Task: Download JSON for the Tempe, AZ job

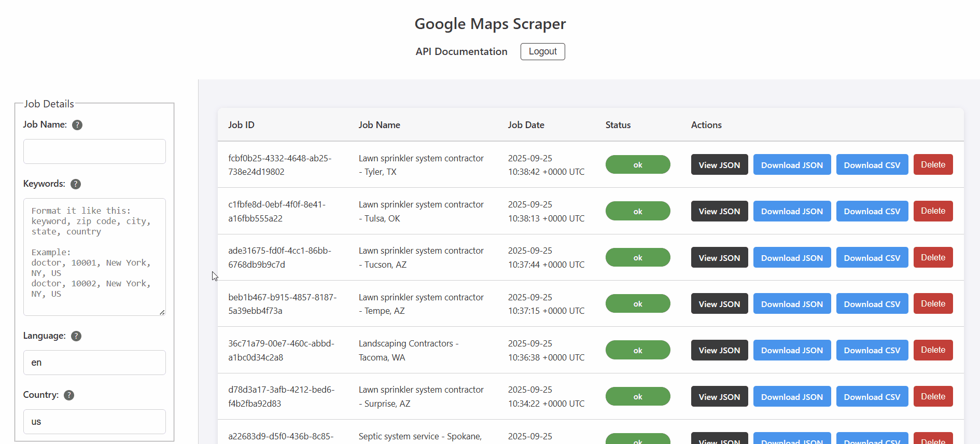Action: click(x=792, y=303)
